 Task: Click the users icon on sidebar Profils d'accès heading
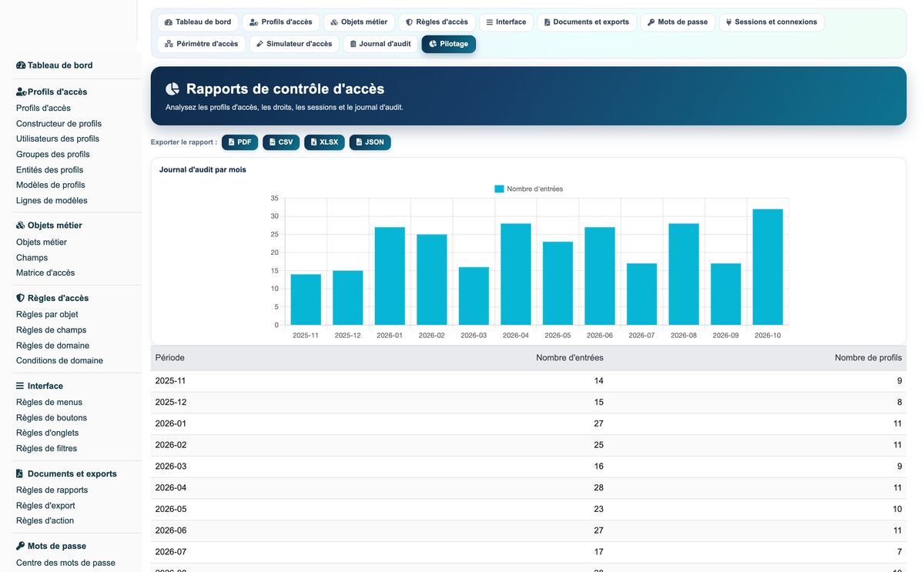click(x=22, y=92)
